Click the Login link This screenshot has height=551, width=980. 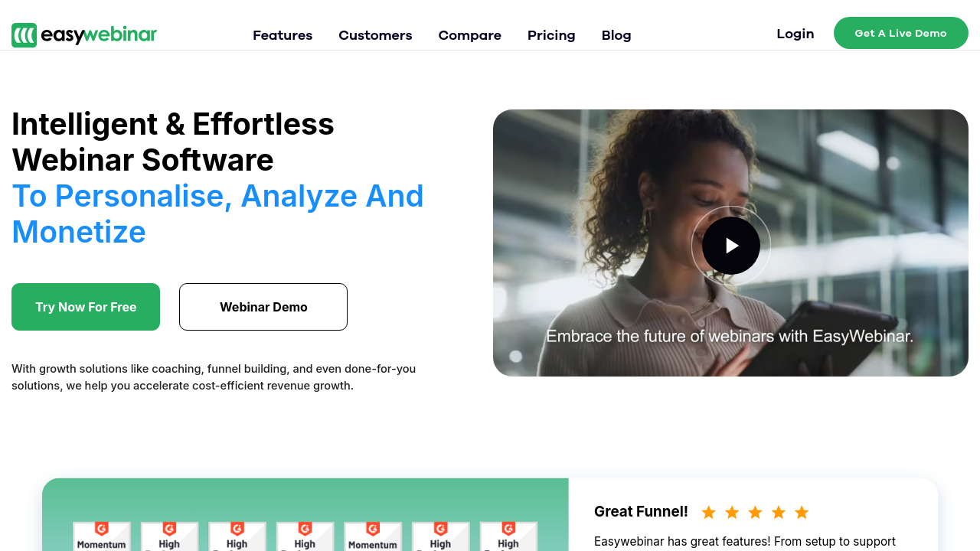pyautogui.click(x=795, y=34)
